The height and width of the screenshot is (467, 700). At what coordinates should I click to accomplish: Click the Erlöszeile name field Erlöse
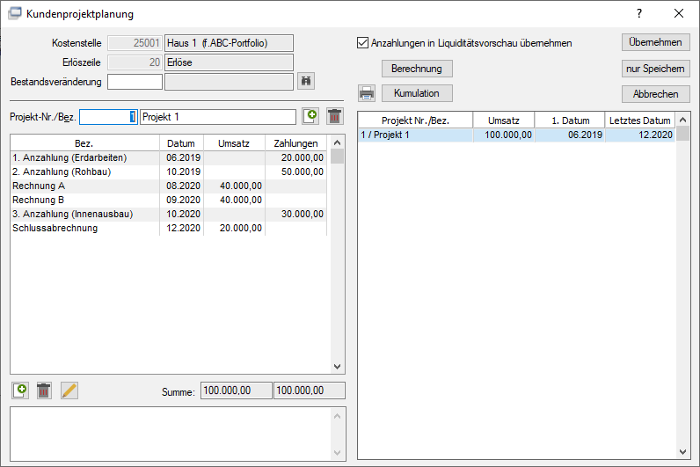click(x=229, y=63)
